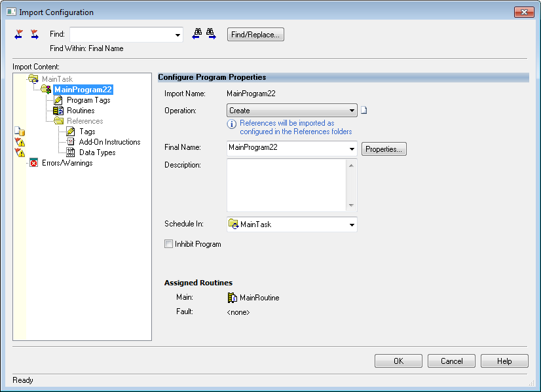Open Properties... for the program
Viewport: 541px width, 392px height.
point(384,149)
